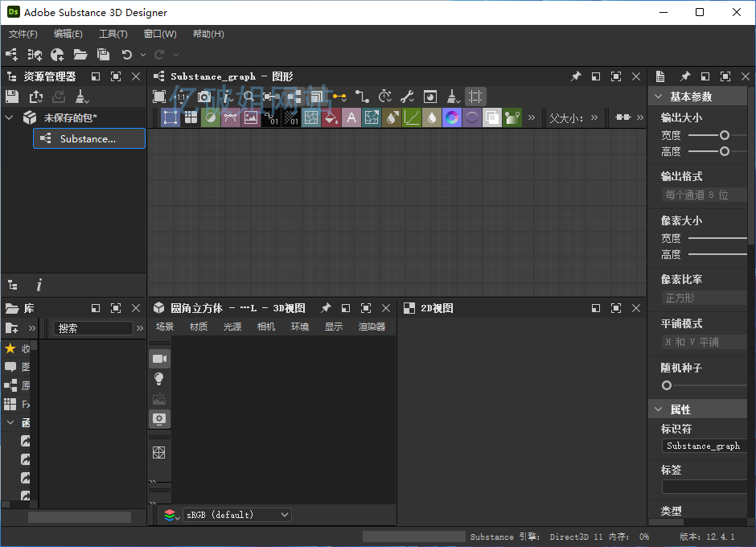Collapse the basic parameters section
The image size is (756, 547).
tap(658, 97)
